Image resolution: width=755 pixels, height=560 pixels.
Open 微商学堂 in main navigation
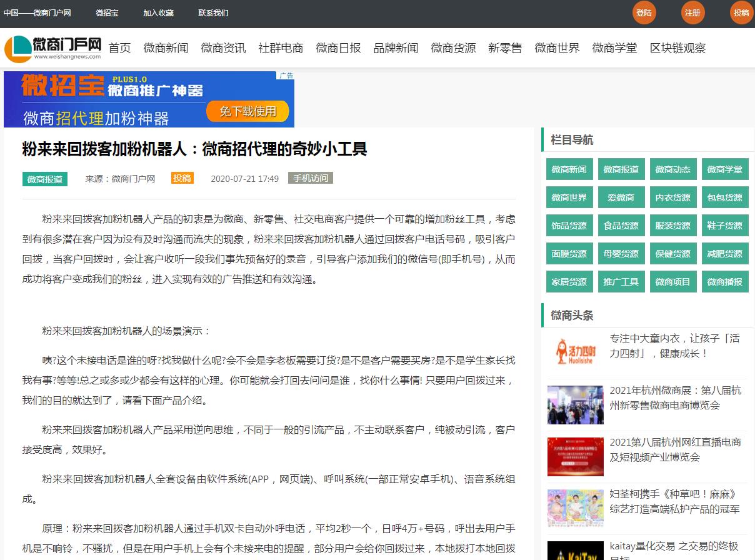pyautogui.click(x=614, y=48)
